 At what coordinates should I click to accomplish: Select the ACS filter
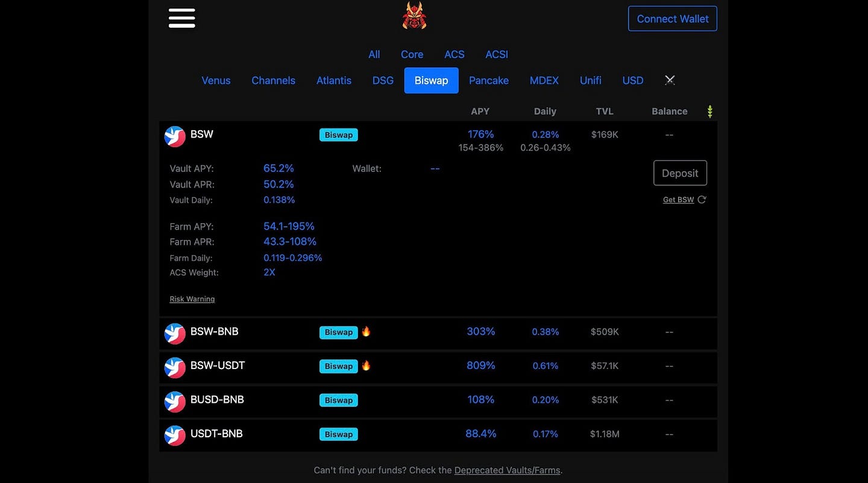pyautogui.click(x=454, y=54)
